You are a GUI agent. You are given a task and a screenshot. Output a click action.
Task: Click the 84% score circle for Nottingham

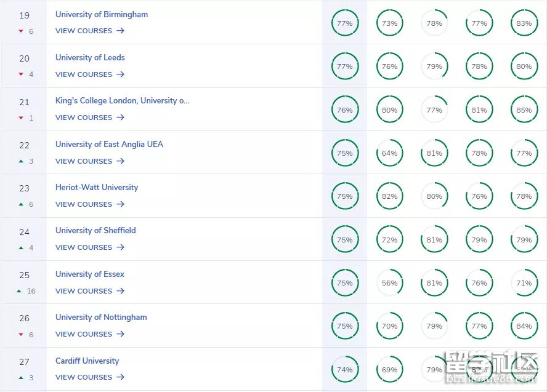[x=524, y=326]
